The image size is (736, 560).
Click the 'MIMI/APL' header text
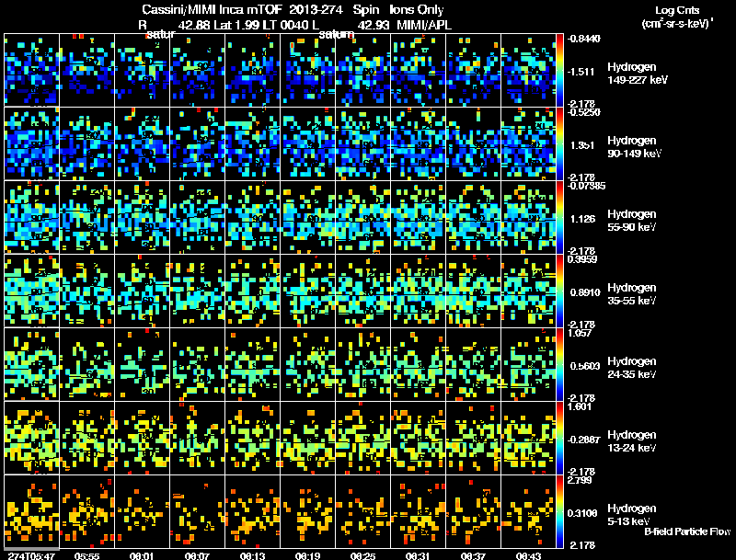pyautogui.click(x=424, y=25)
